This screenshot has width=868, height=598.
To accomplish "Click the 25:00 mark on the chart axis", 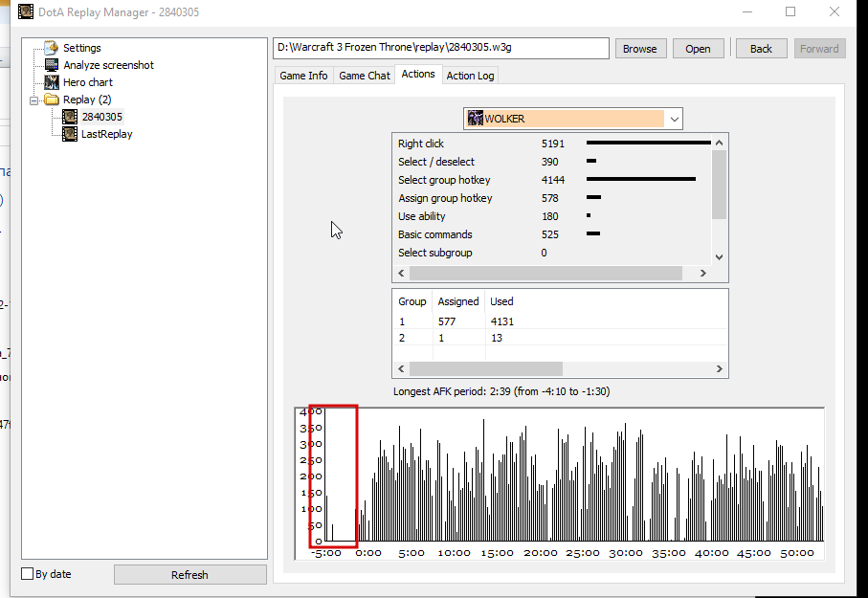I will (x=583, y=553).
